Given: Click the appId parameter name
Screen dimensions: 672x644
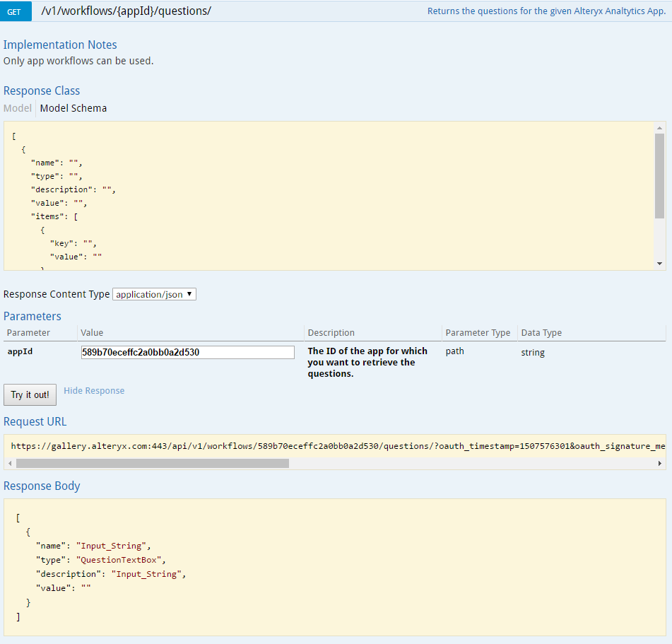Looking at the screenshot, I should [x=20, y=351].
